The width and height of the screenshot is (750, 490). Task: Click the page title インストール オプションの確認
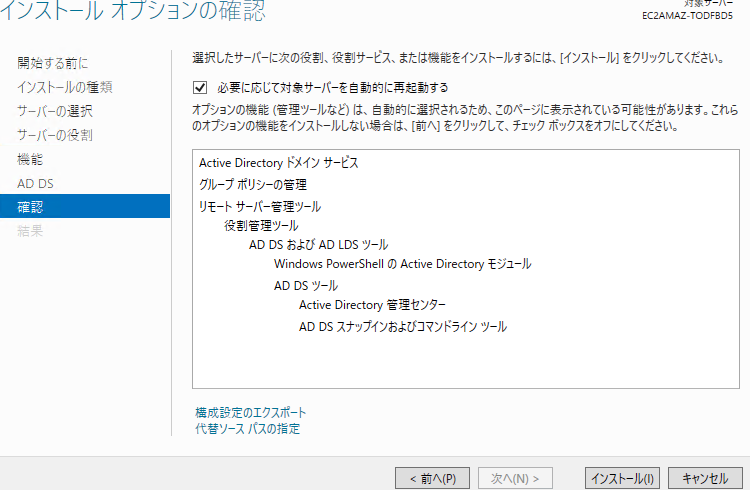tap(132, 11)
